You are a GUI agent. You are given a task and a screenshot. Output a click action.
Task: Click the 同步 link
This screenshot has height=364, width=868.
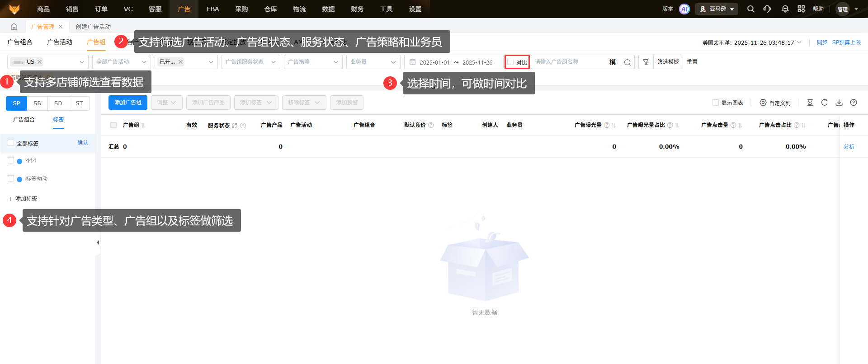822,42
